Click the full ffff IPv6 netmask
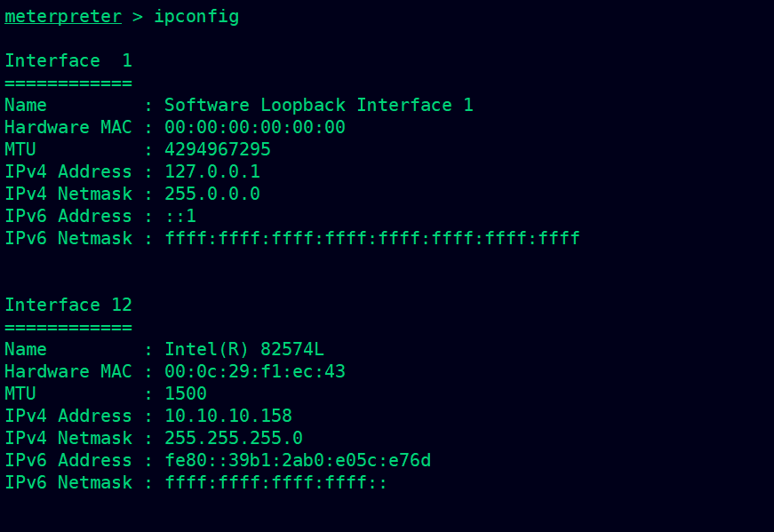This screenshot has height=532, width=774. [x=372, y=238]
